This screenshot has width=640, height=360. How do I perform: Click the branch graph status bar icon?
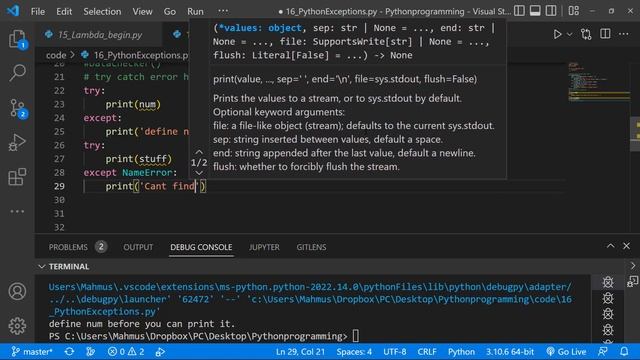(91, 351)
